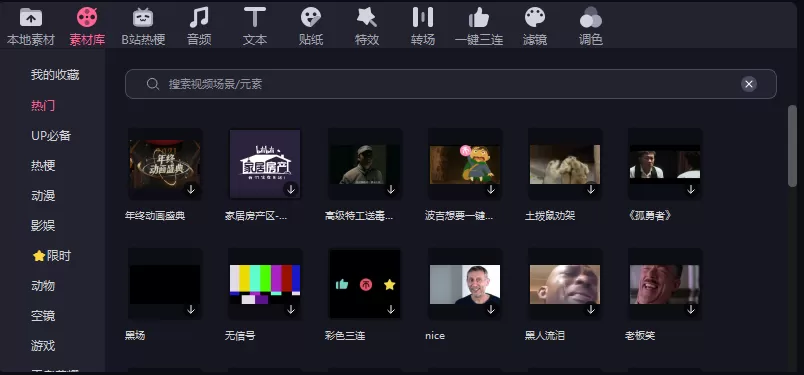
Task: Switch to UP必备 category
Action: pos(51,136)
